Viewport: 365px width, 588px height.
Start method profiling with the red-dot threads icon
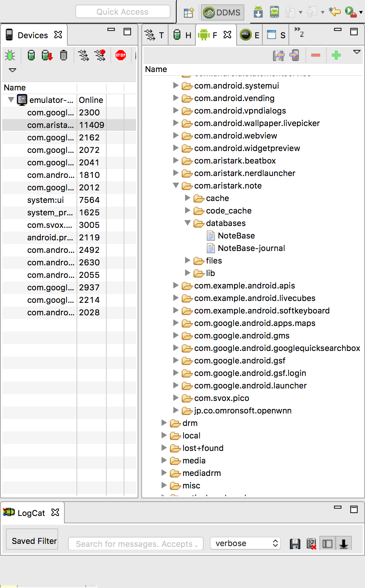[100, 55]
